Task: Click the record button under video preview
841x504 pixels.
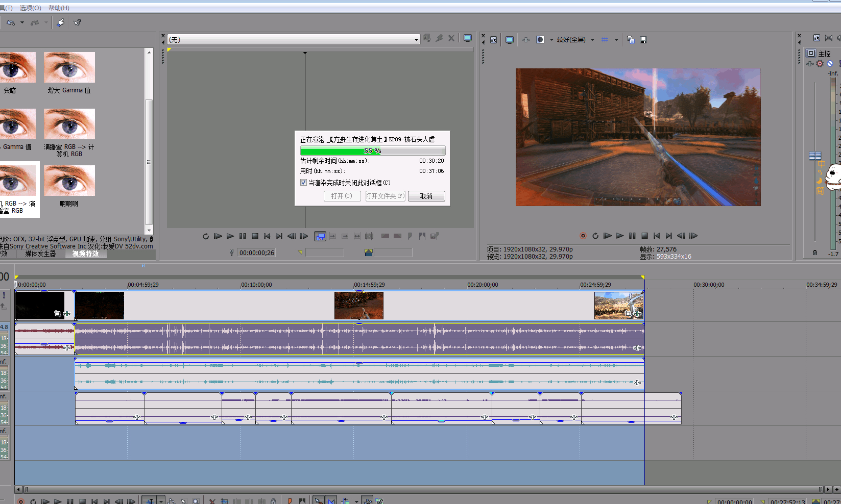Action: [583, 236]
